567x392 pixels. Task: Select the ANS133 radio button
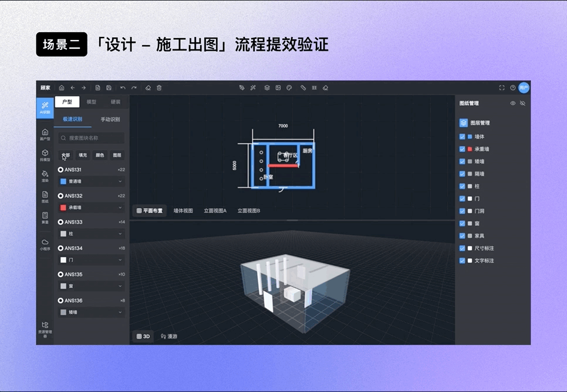pos(60,222)
